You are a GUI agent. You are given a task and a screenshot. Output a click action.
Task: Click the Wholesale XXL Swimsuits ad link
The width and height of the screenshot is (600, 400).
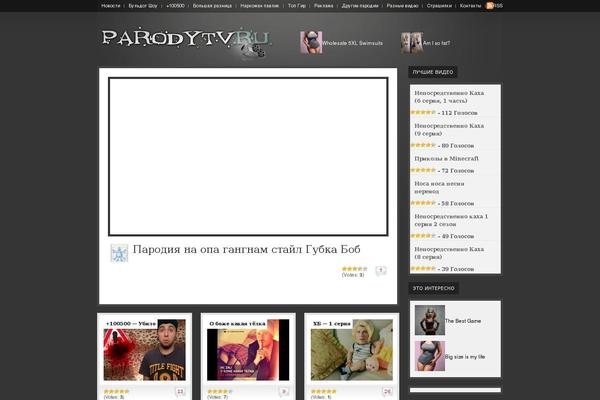[352, 43]
